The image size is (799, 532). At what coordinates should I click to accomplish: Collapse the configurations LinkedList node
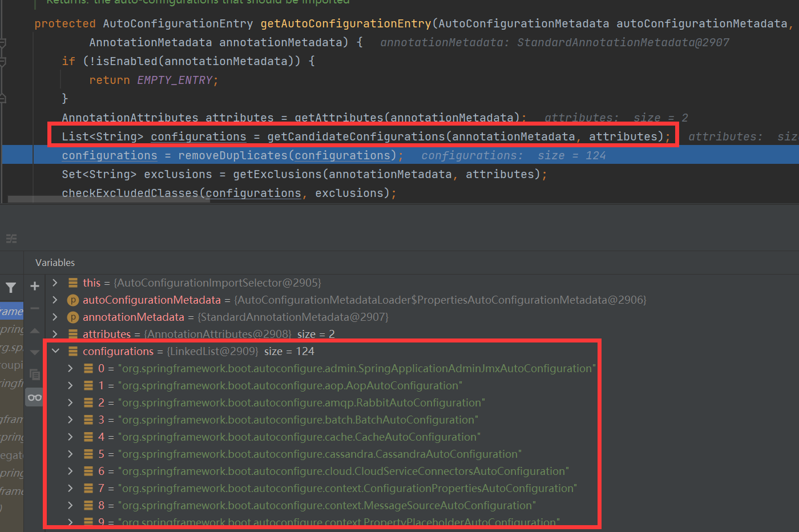click(55, 351)
